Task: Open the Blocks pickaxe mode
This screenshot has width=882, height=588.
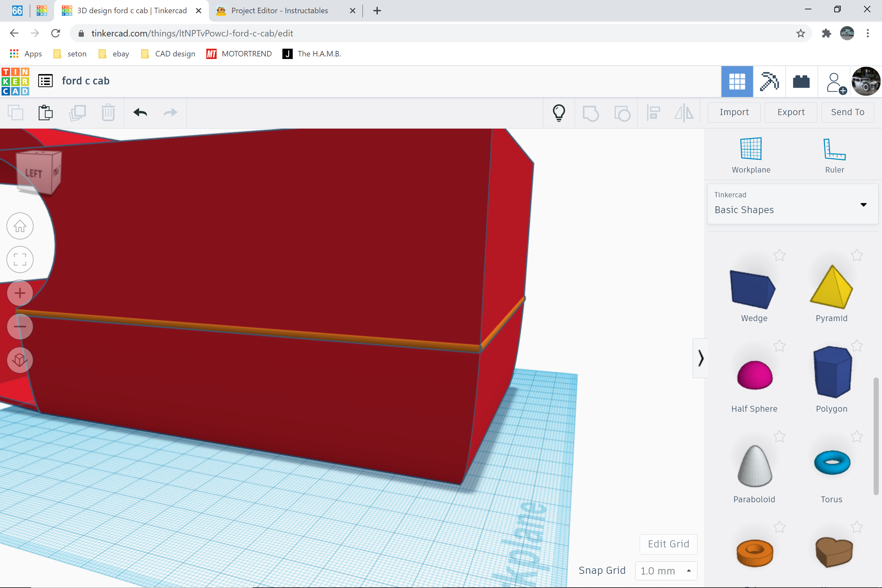Action: click(769, 81)
